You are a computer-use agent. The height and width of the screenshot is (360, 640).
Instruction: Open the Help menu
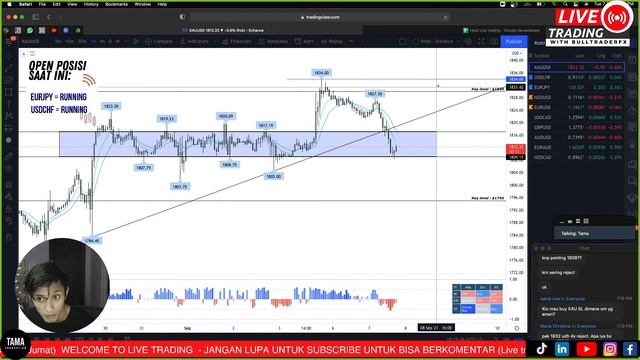click(162, 4)
